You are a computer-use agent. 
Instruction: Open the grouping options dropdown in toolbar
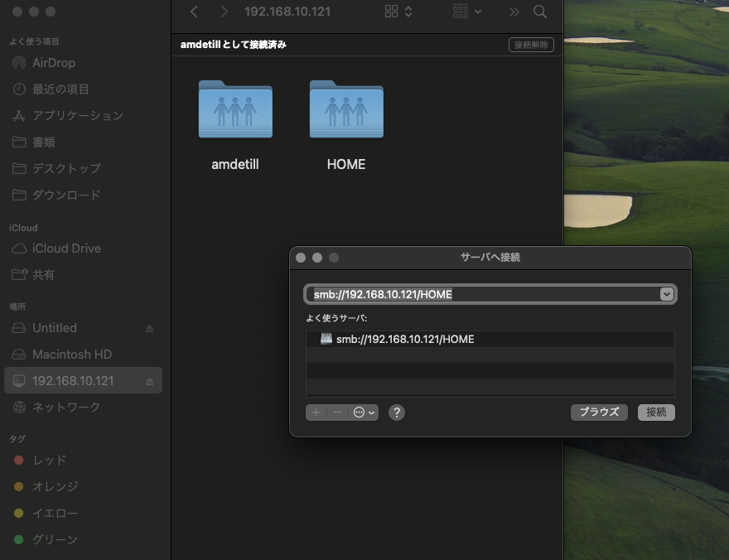coord(468,12)
